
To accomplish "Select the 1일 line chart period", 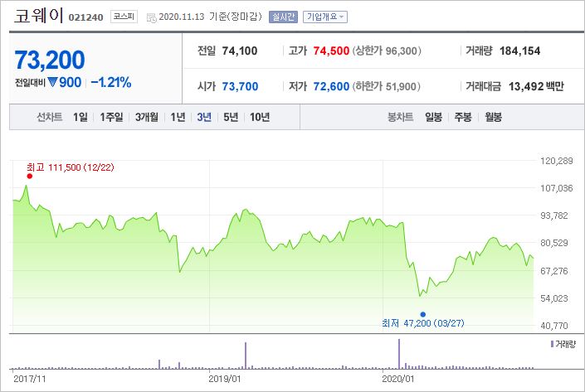I will [80, 117].
